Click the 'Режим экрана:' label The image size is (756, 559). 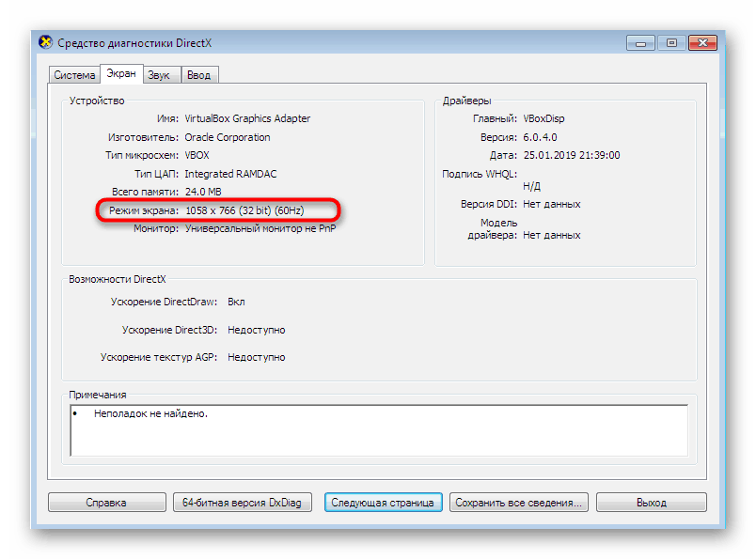(144, 210)
